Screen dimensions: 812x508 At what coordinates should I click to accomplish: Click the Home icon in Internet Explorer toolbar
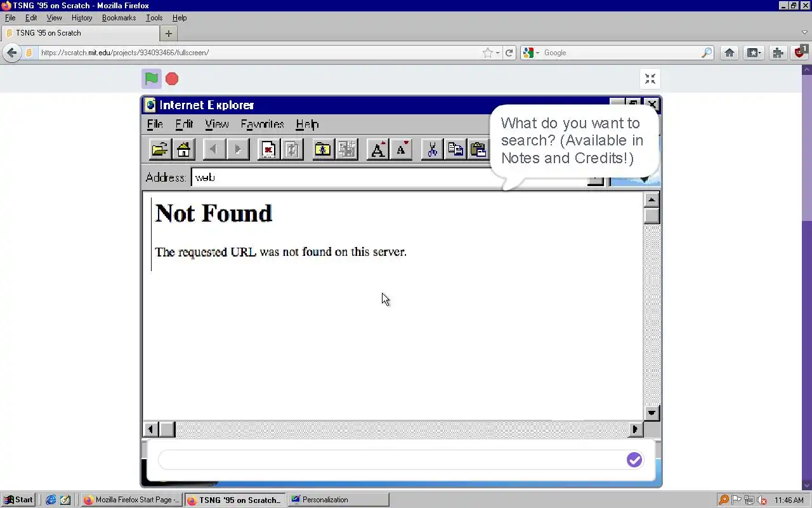coord(183,149)
